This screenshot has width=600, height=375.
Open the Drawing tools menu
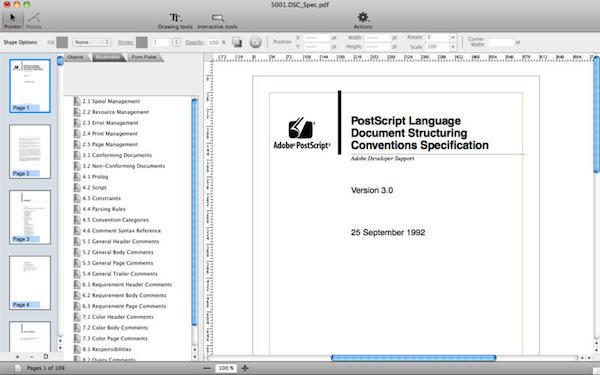pyautogui.click(x=175, y=21)
